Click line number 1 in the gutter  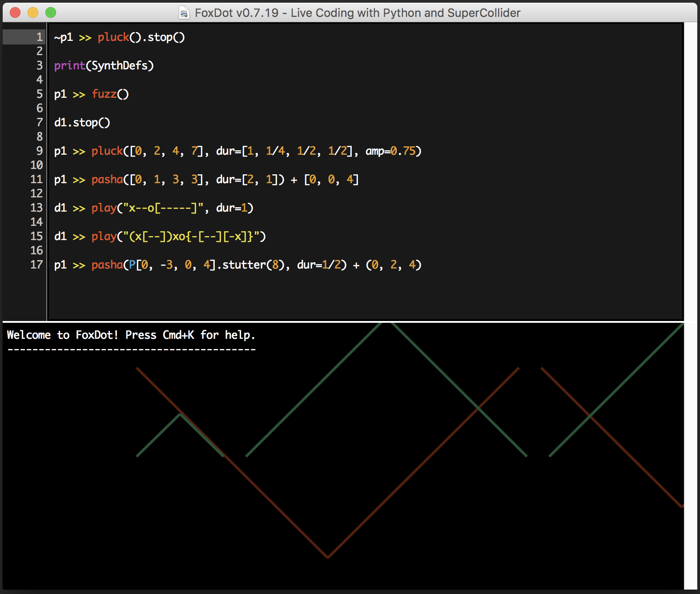click(x=40, y=37)
